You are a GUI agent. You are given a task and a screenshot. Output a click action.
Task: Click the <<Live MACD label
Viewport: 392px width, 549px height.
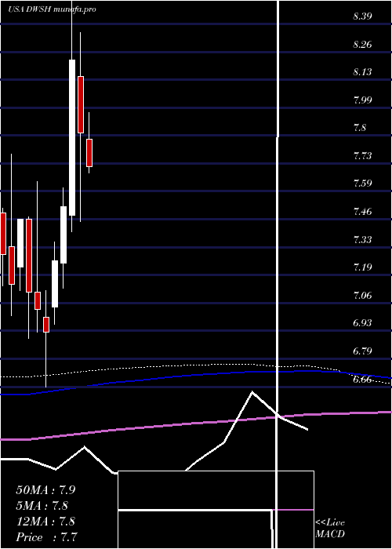coord(330,529)
